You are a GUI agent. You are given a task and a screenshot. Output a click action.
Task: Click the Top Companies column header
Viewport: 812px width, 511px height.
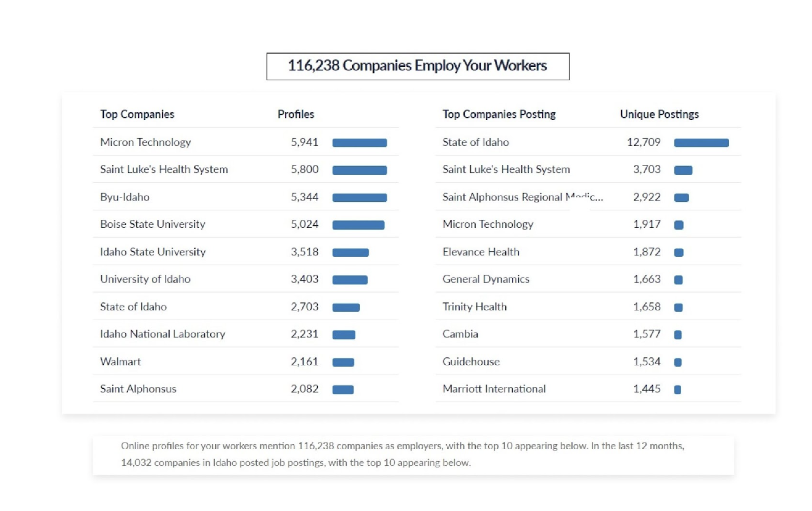click(x=137, y=114)
